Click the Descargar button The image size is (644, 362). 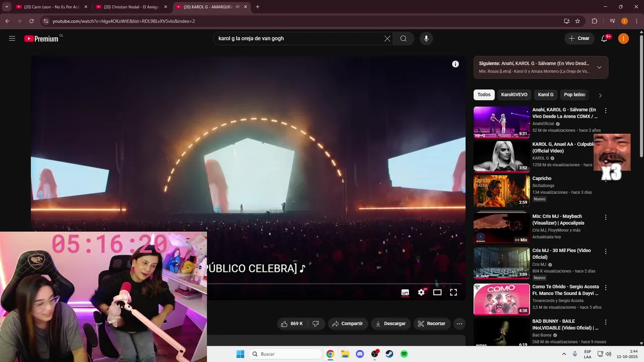391,324
